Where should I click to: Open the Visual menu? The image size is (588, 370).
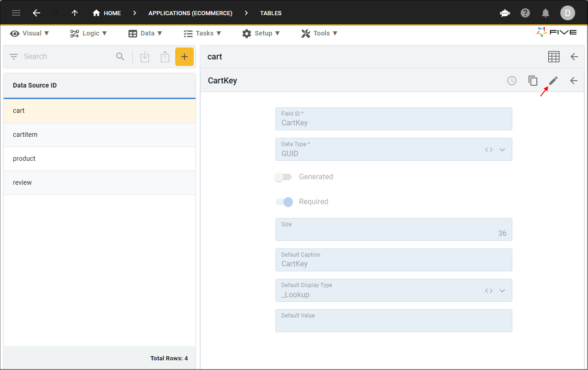point(30,33)
